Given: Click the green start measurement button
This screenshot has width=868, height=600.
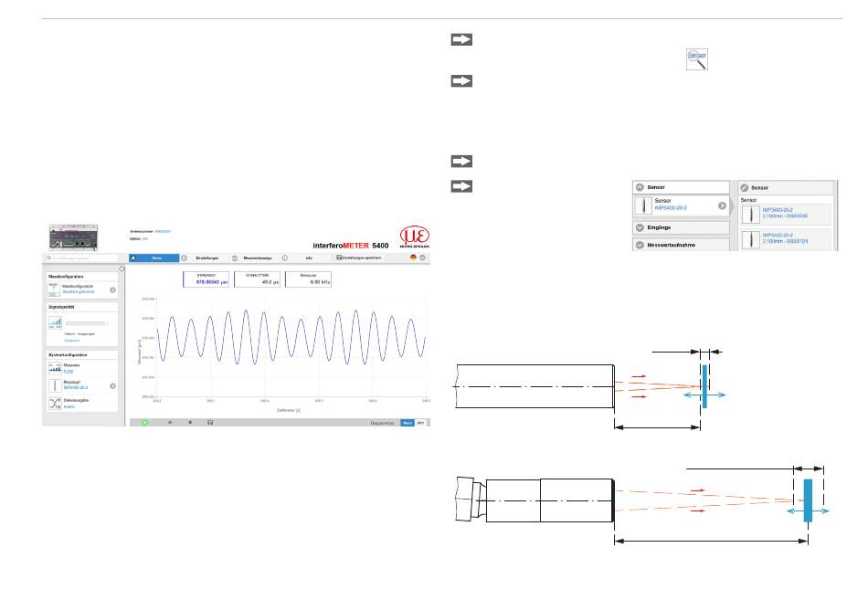Looking at the screenshot, I should pyautogui.click(x=145, y=422).
